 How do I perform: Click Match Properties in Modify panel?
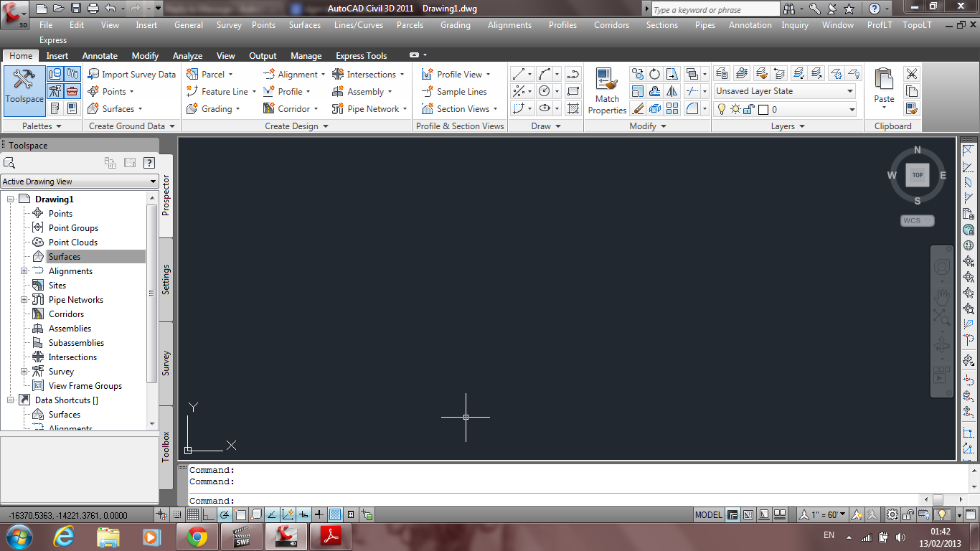point(607,91)
